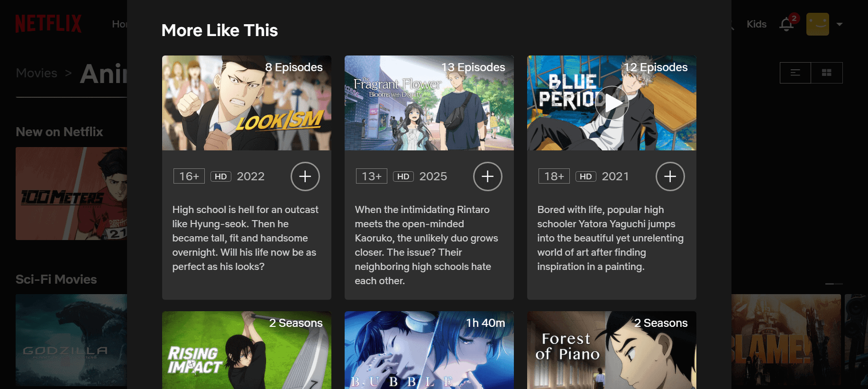The width and height of the screenshot is (868, 389).
Task: Switch to list view layout
Action: [x=795, y=73]
